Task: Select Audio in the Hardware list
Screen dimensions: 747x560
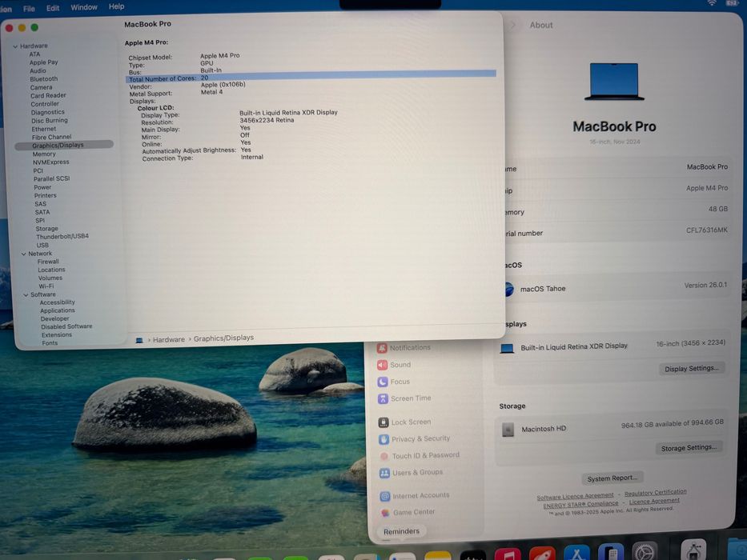Action: (x=38, y=71)
